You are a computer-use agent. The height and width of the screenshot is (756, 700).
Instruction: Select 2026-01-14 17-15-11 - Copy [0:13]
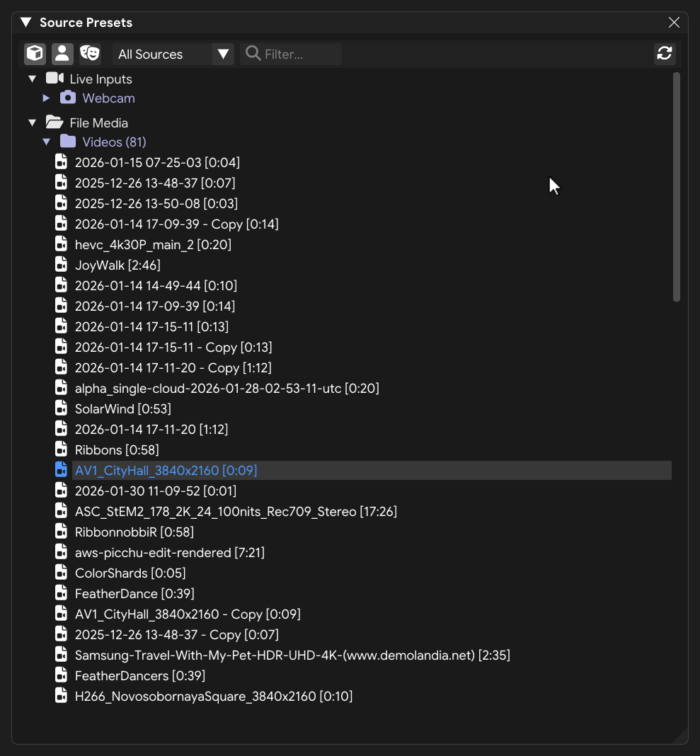[x=173, y=347]
